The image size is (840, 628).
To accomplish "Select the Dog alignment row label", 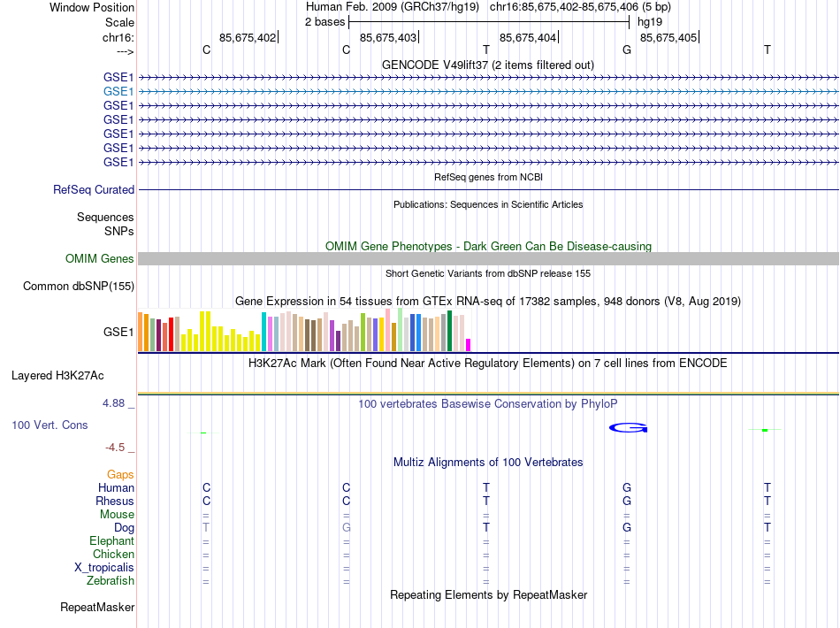I will (x=124, y=528).
